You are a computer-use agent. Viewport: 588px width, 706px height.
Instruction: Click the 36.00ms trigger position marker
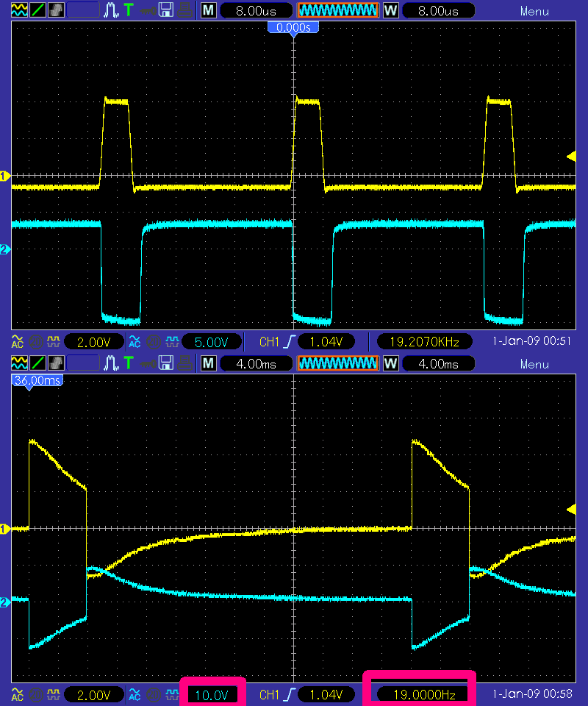[x=37, y=382]
